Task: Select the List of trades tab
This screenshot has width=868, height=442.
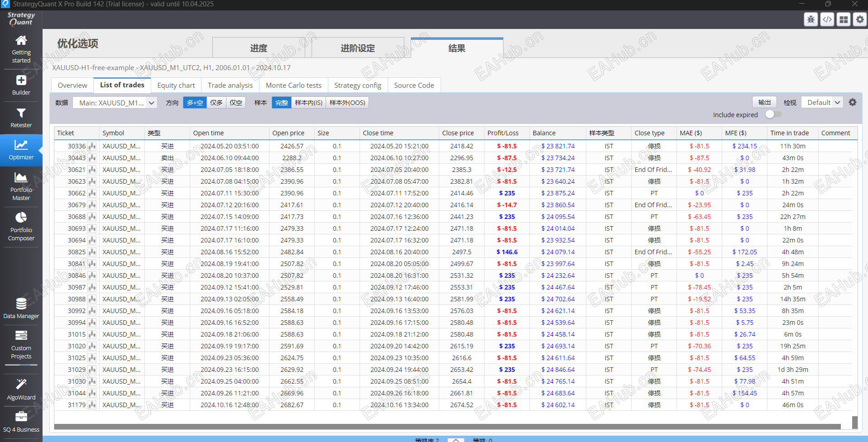Action: 122,85
